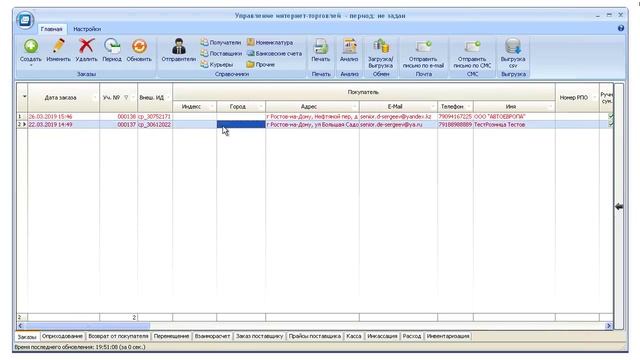Open the help question mark icon
The width and height of the screenshot is (640, 360).
coord(621,28)
